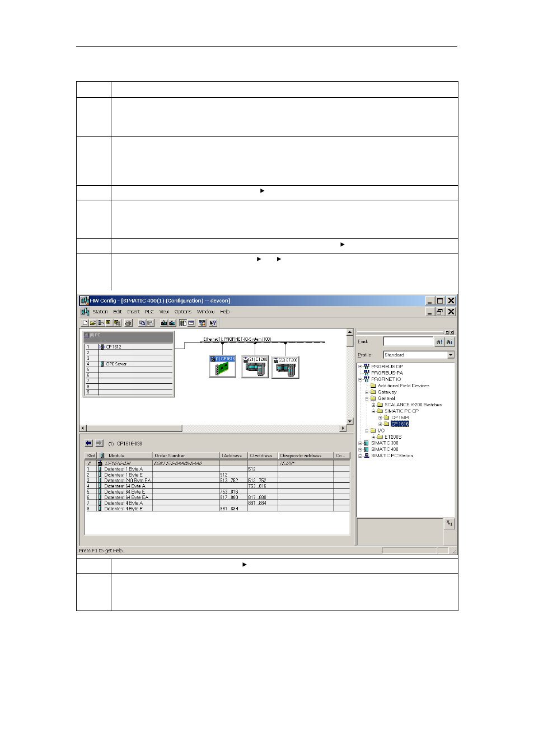
Task: Click the Module column header
Action: click(124, 456)
